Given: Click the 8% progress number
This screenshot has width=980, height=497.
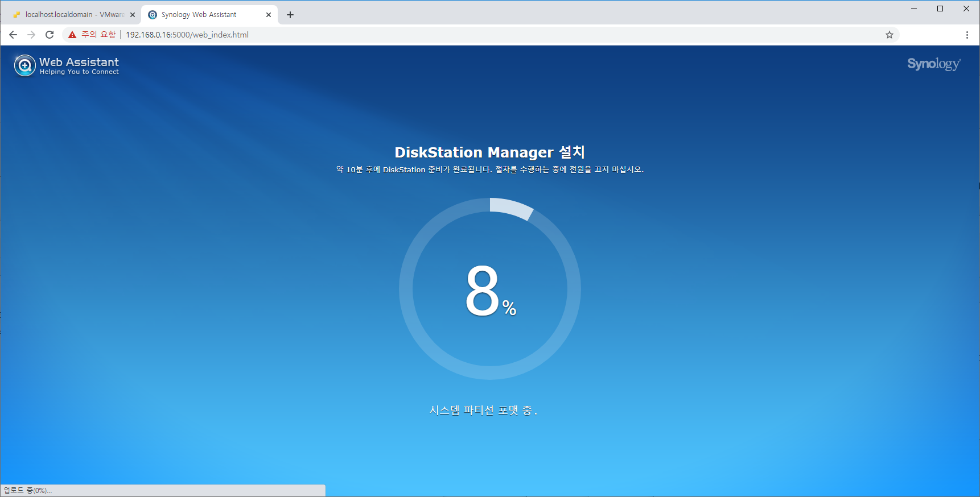Looking at the screenshot, I should pyautogui.click(x=491, y=291).
